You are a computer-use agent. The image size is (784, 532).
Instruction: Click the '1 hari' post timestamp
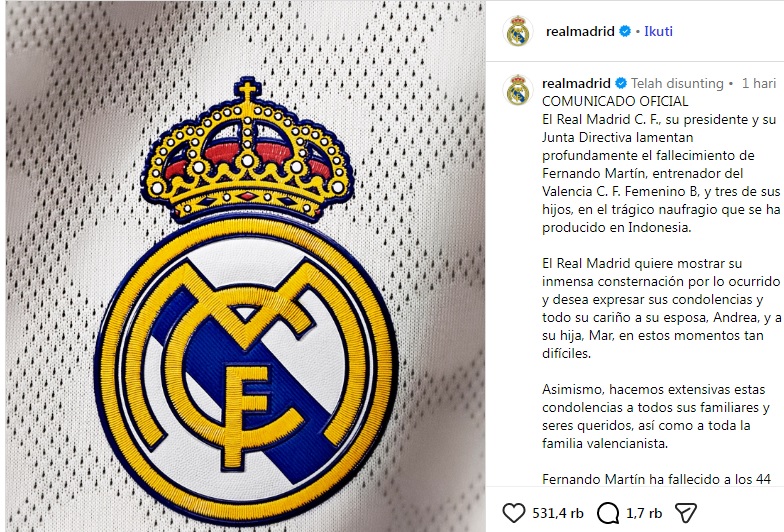[758, 83]
